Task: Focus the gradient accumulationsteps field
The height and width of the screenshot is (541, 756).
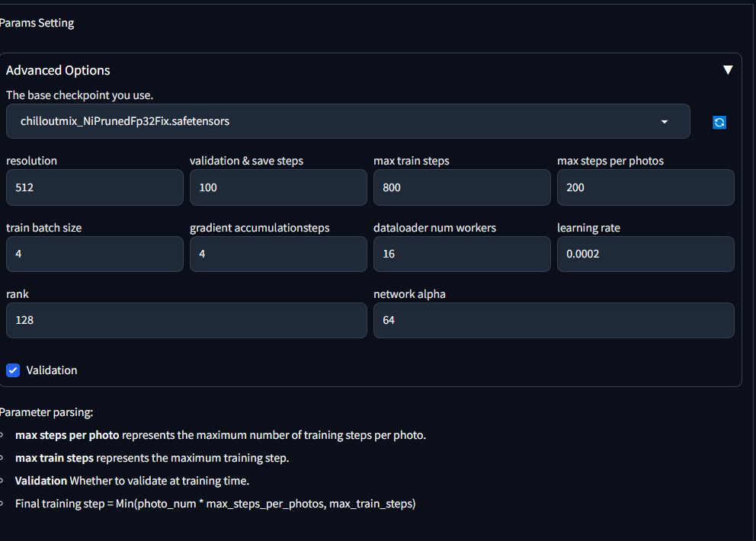Action: pos(278,254)
